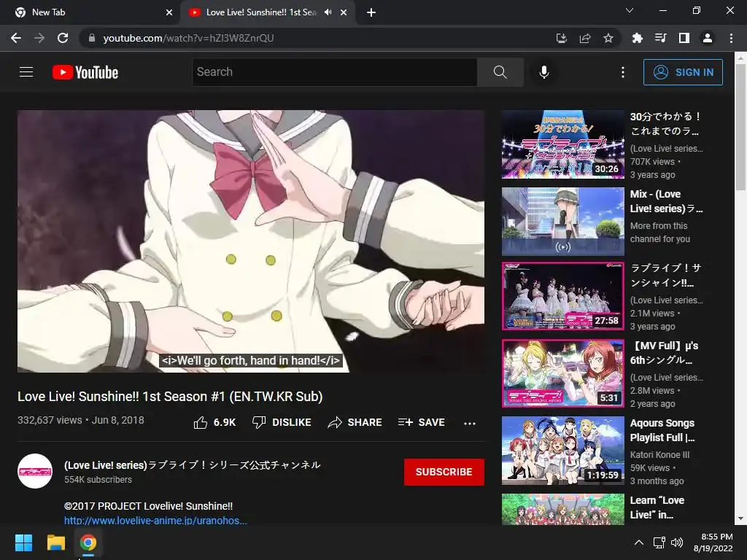Open the Love Live series Mix thumbnail
Viewport: 747px width, 560px height.
coord(562,222)
